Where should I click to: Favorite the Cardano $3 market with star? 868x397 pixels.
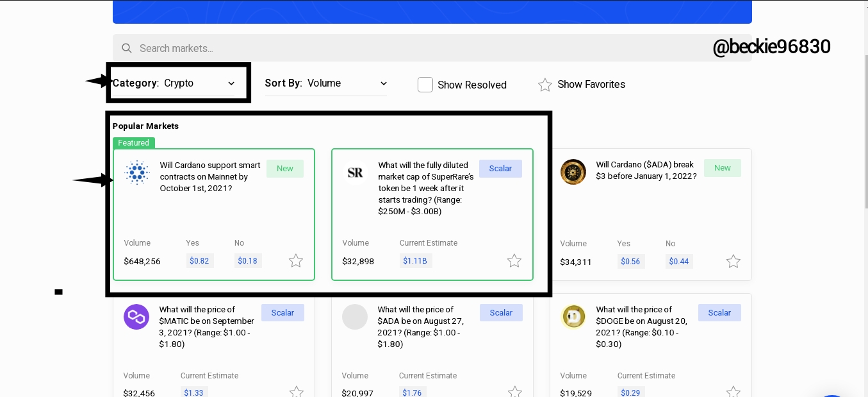click(x=733, y=262)
